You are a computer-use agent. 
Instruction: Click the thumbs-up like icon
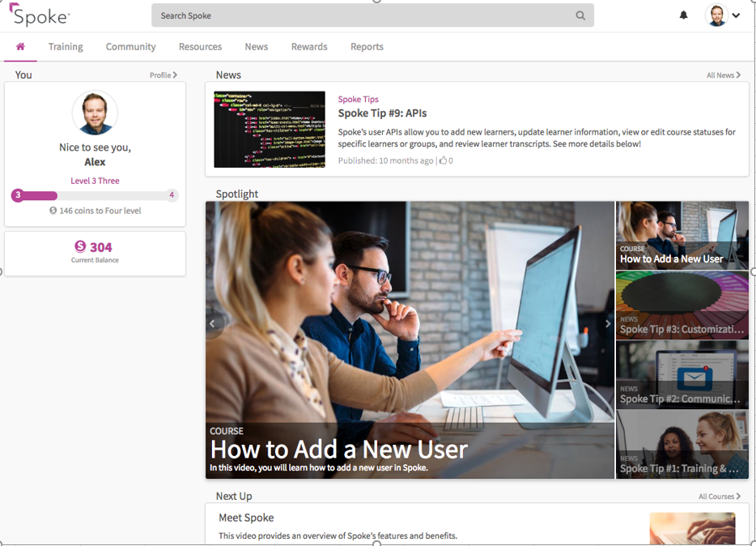pos(443,160)
